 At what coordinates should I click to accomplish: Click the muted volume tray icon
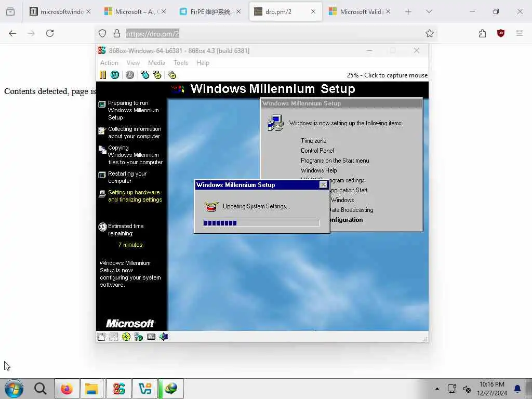(x=467, y=389)
